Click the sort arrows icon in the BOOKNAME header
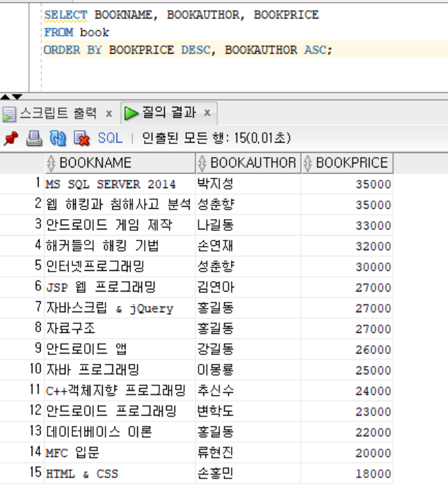The image size is (448, 492). [51, 163]
